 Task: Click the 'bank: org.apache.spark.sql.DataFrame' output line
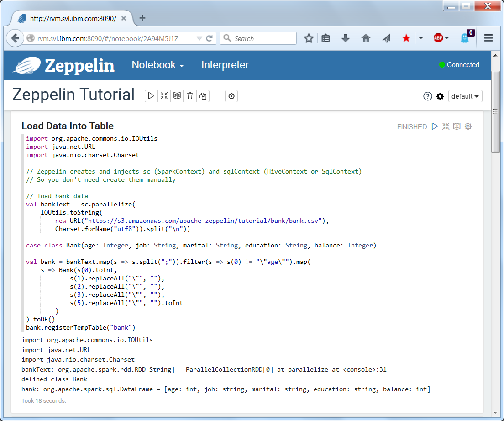tap(226, 389)
